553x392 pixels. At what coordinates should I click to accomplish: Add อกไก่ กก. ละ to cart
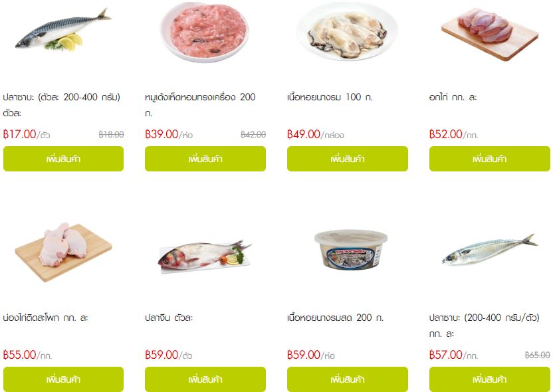(489, 159)
